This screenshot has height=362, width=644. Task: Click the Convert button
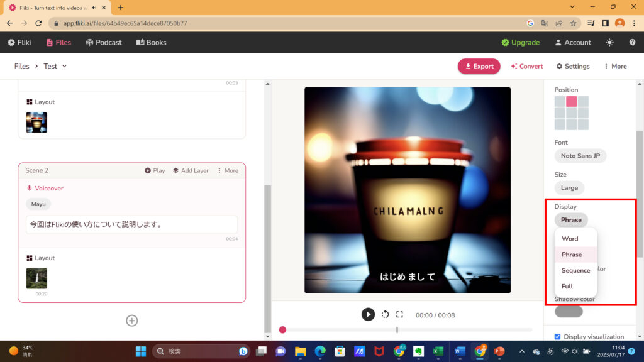[526, 66]
